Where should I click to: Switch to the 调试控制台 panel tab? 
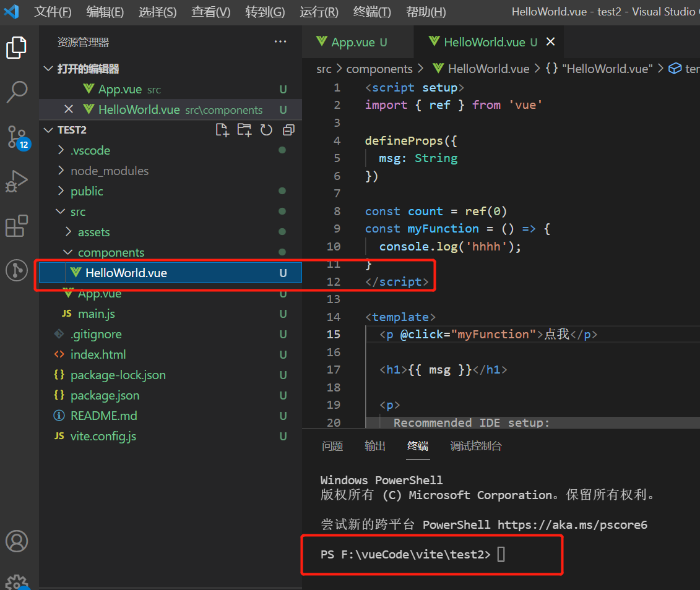click(x=476, y=446)
